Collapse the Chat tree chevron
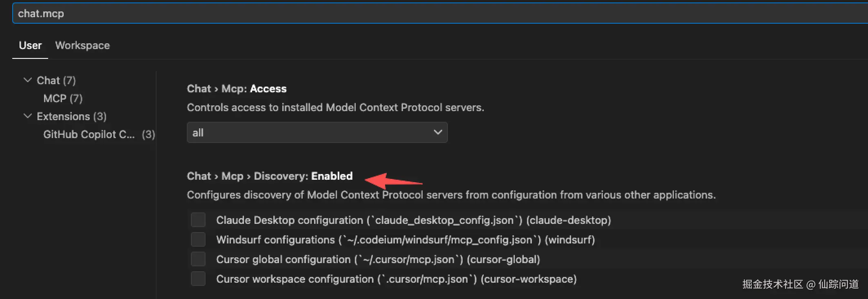 [x=28, y=80]
